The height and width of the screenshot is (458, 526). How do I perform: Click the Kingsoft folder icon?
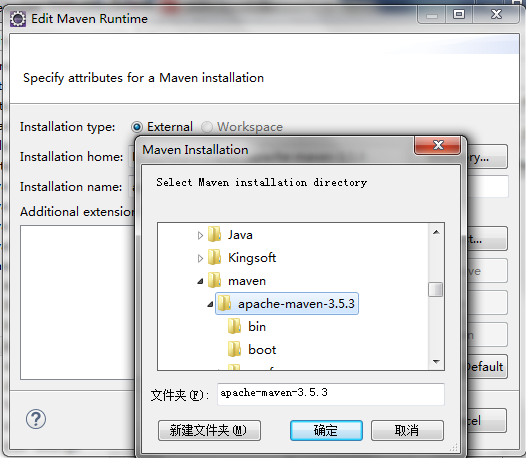(214, 257)
